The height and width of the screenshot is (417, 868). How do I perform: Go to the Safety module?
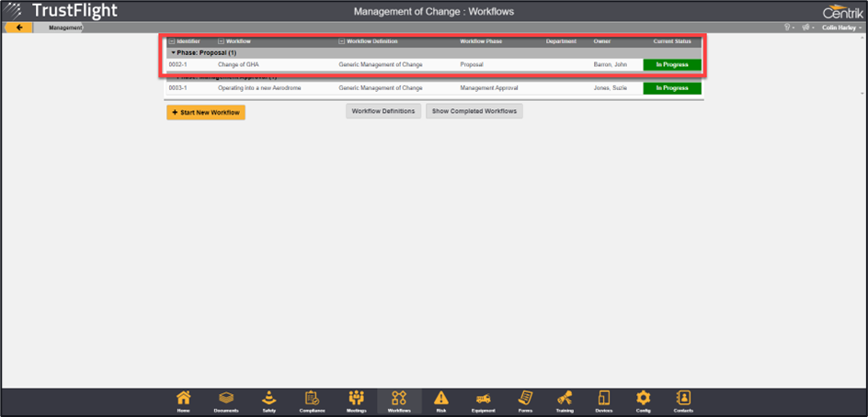(269, 400)
